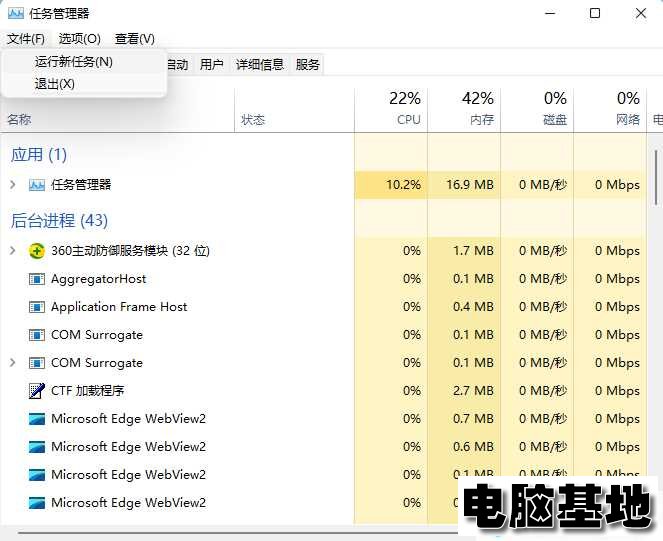Open the 选项(O) menu
This screenshot has width=663, height=541.
[79, 39]
